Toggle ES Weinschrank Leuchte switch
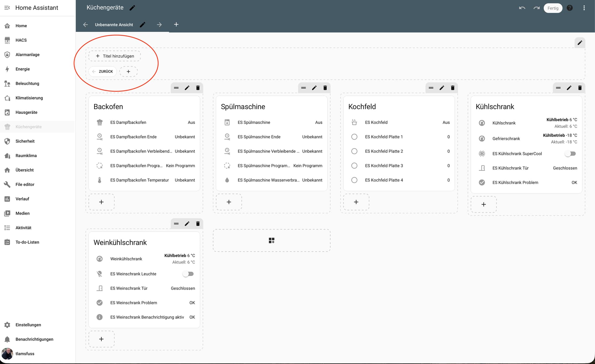Screen dimensions: 595x364 click(x=188, y=274)
